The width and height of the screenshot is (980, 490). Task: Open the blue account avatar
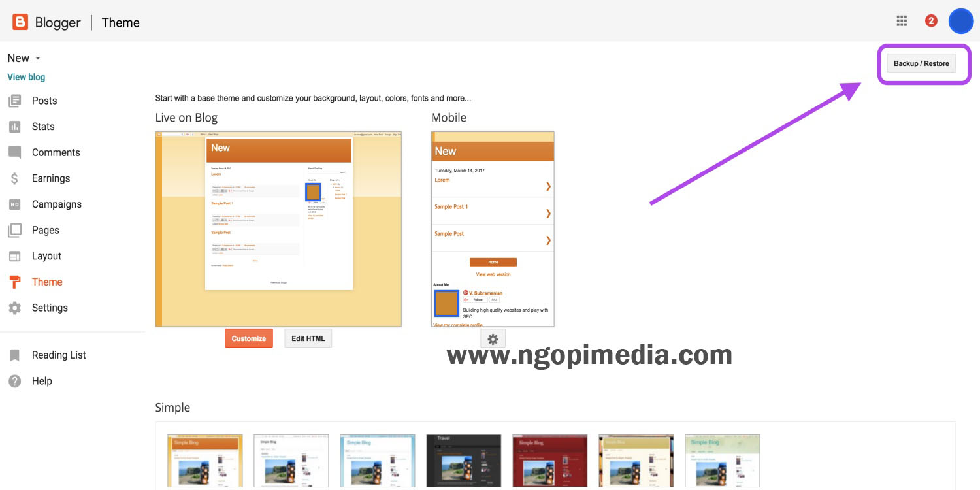[x=960, y=21]
